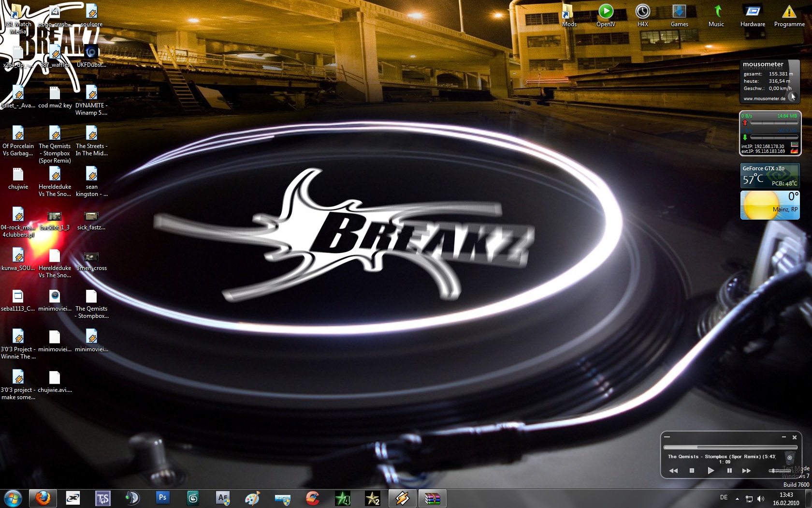Pause the Qemists track in mini player
This screenshot has height=508, width=812.
coord(729,471)
